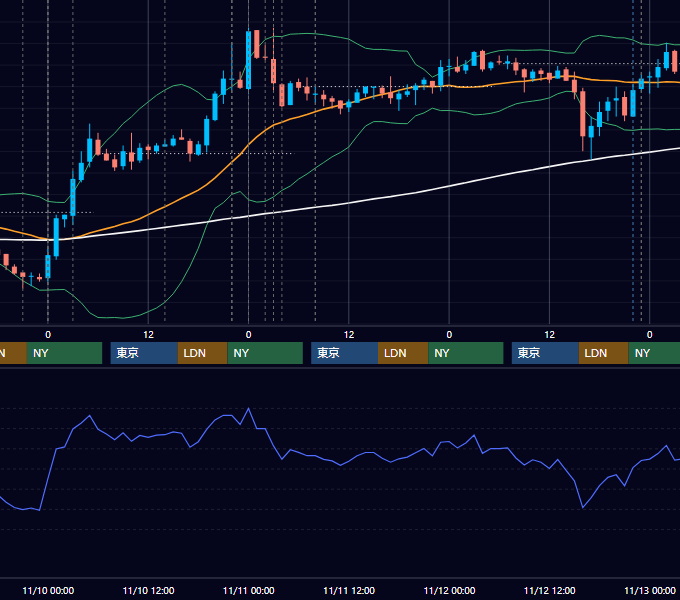The image size is (680, 600).
Task: Click the 11/10 00:00 time axis label
Action: tap(48, 590)
